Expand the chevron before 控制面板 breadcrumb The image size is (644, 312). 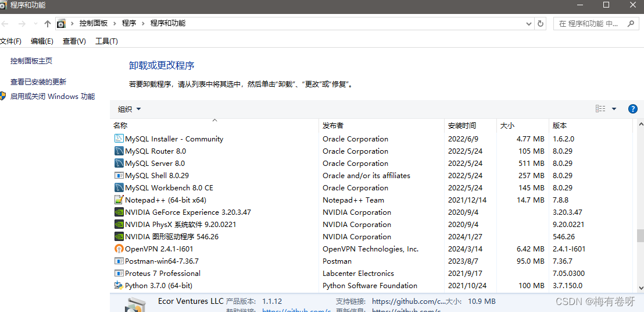tap(73, 23)
